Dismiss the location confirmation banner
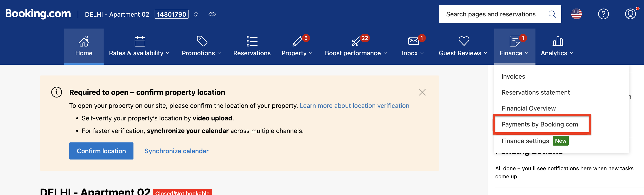This screenshot has height=195, width=644. (x=422, y=92)
